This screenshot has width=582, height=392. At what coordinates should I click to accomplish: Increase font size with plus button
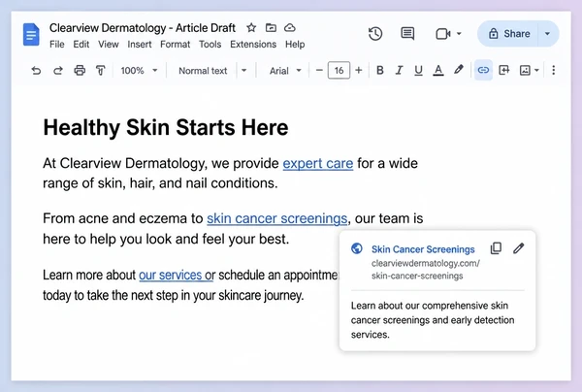[359, 70]
